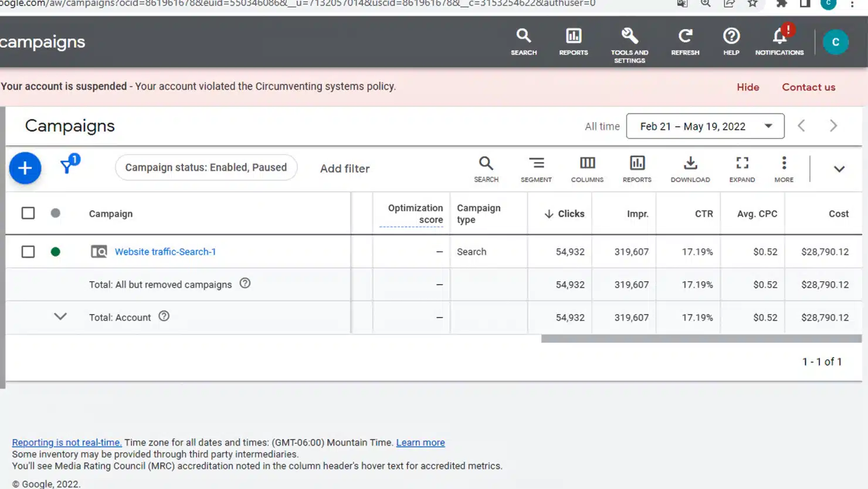Image resolution: width=868 pixels, height=489 pixels.
Task: Bookmark page with browser star icon
Action: [x=752, y=4]
